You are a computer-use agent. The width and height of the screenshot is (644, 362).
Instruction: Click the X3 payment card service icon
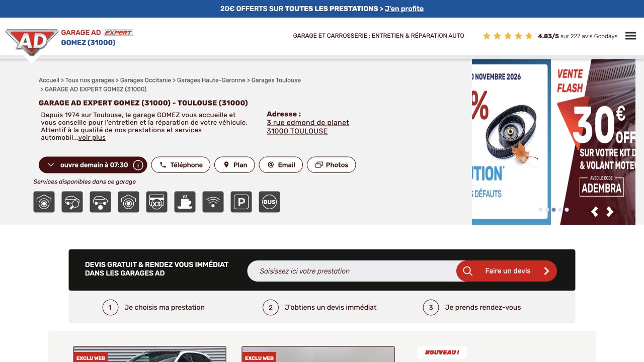coord(156,202)
